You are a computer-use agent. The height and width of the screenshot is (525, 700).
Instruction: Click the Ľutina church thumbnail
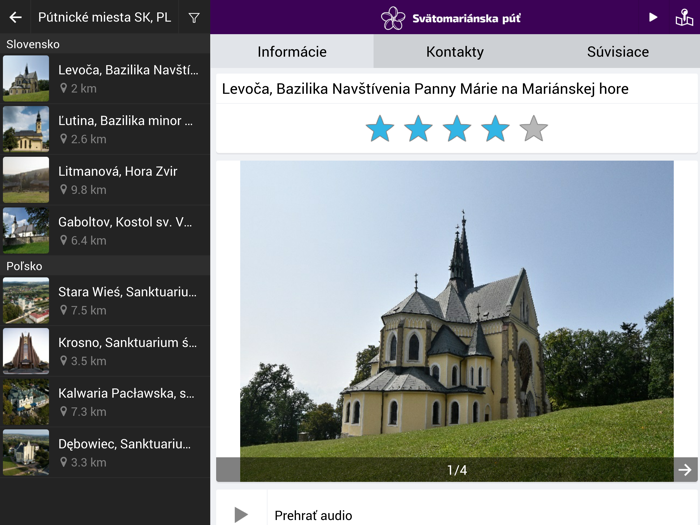(x=26, y=129)
